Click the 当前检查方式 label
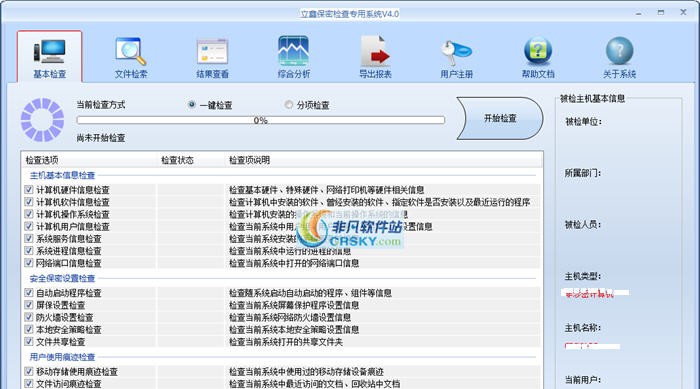 click(x=101, y=105)
